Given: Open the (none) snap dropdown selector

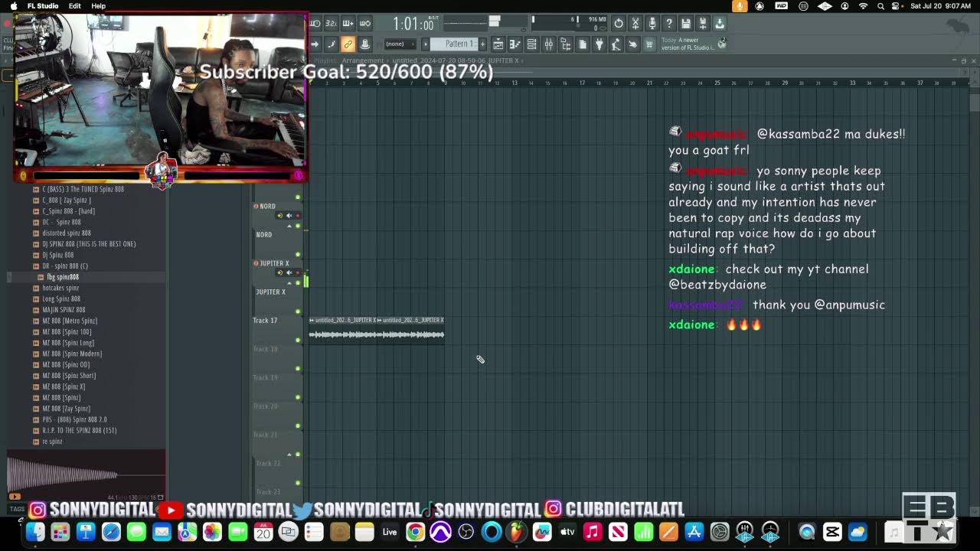Looking at the screenshot, I should [x=400, y=44].
